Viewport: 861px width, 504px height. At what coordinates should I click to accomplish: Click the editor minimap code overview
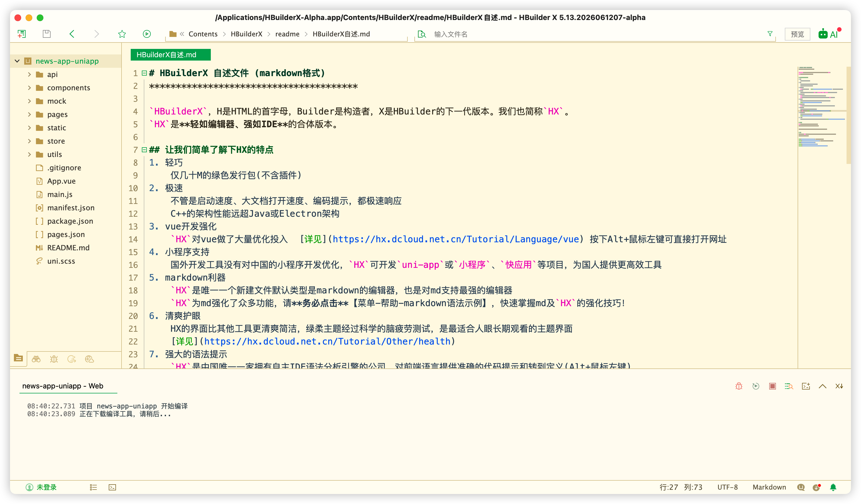[822, 107]
